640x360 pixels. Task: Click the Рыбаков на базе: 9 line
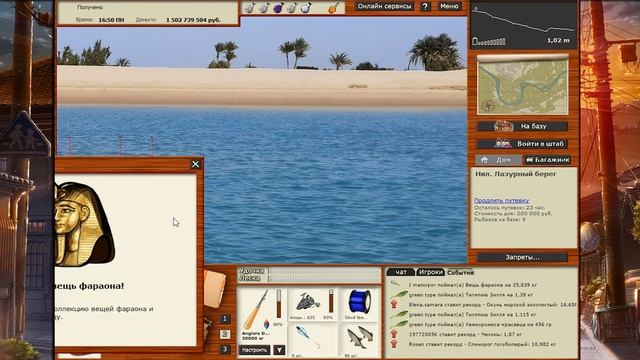pos(500,220)
